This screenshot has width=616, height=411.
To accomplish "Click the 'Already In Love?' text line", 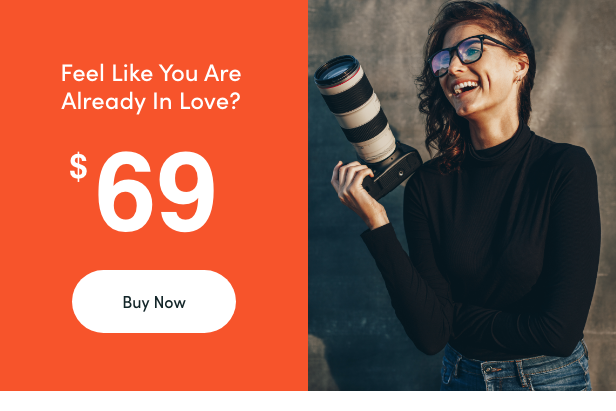I will pyautogui.click(x=150, y=101).
